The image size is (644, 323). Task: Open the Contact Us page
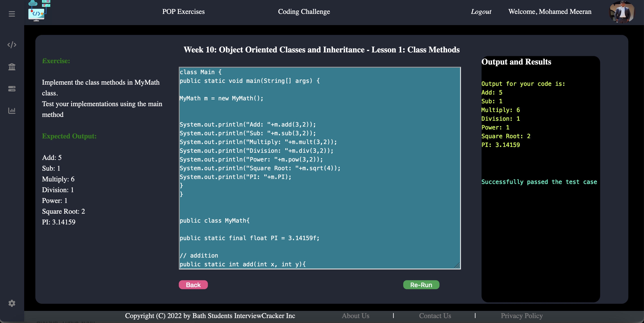coord(435,316)
